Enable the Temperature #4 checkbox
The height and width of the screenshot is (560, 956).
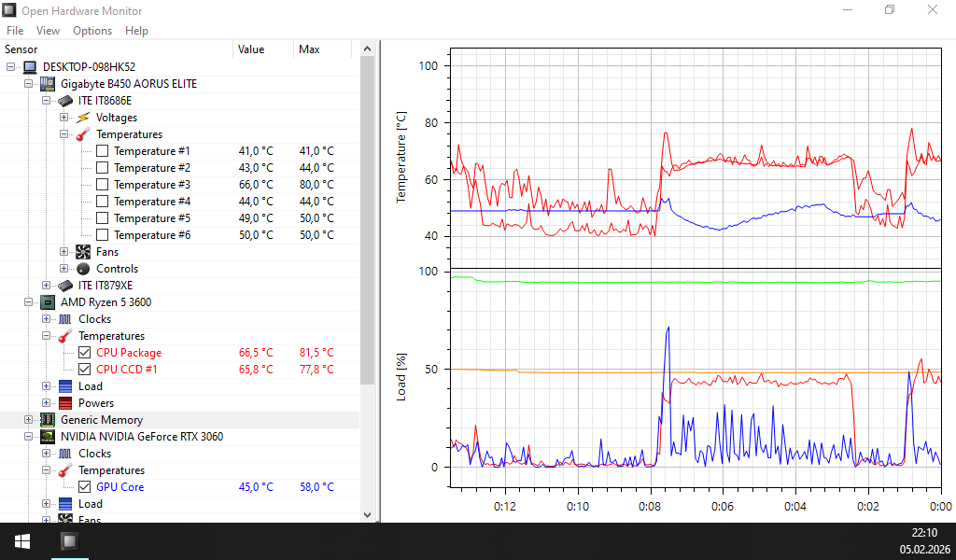[103, 201]
